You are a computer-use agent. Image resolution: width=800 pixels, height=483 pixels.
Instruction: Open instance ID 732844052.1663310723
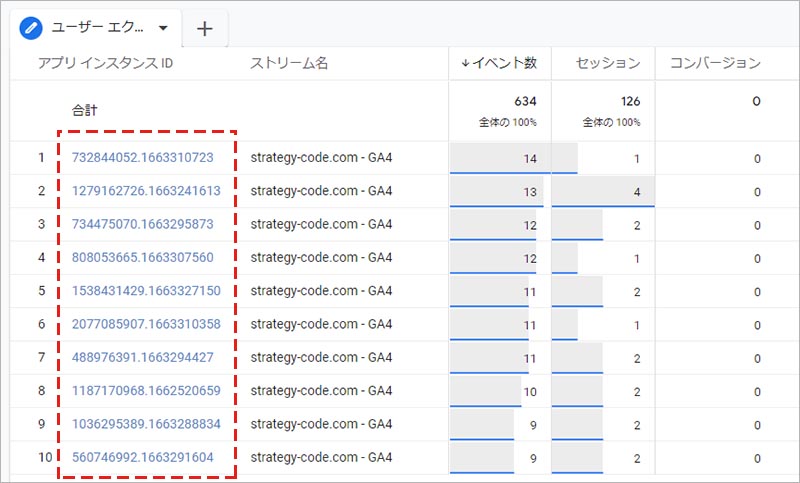(x=142, y=158)
